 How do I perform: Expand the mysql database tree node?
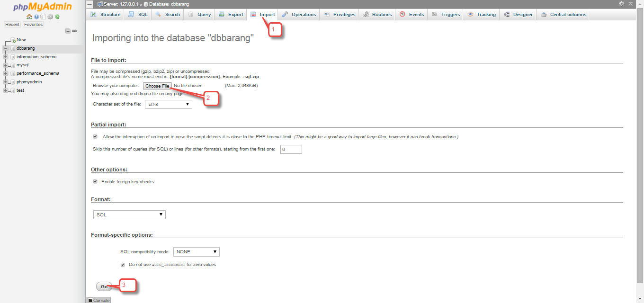(7, 65)
